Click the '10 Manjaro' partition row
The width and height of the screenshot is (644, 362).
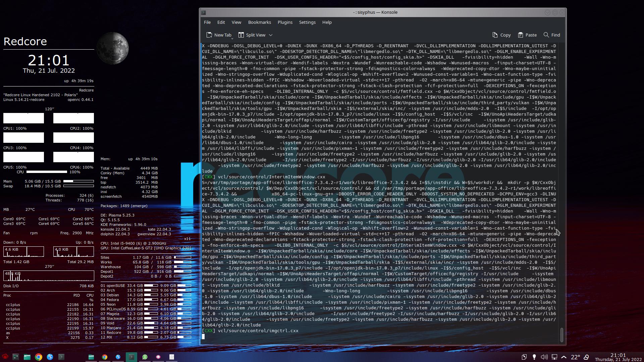pyautogui.click(x=146, y=328)
